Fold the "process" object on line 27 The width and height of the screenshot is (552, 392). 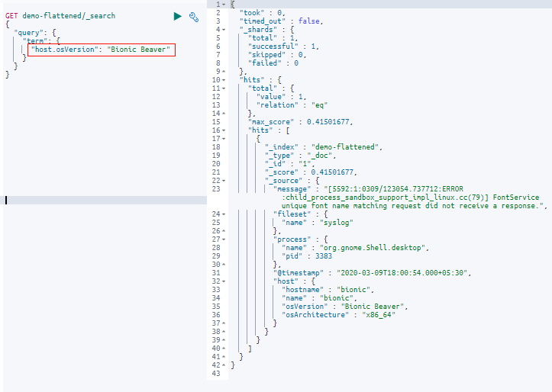click(x=224, y=239)
